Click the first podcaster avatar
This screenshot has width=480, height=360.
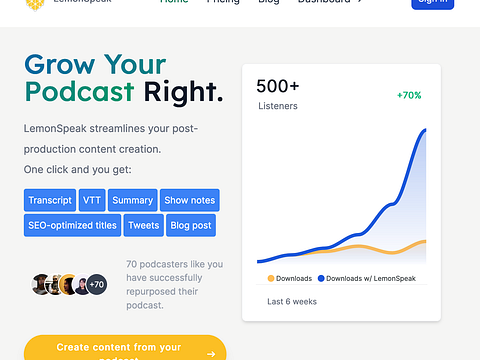tap(41, 284)
